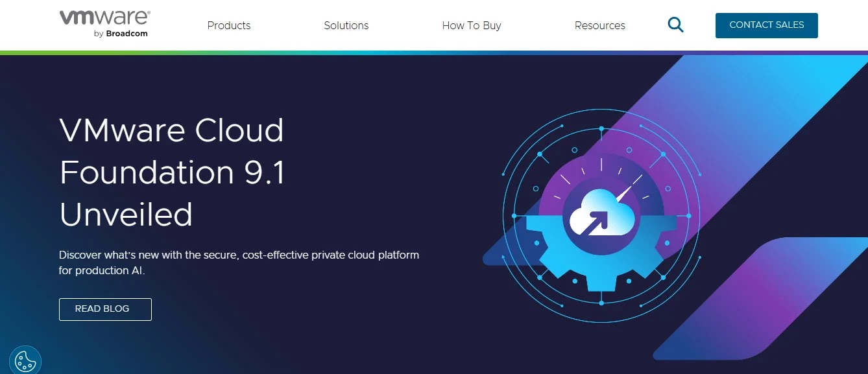
Task: Click the CONTACT SALES button
Action: click(x=767, y=25)
